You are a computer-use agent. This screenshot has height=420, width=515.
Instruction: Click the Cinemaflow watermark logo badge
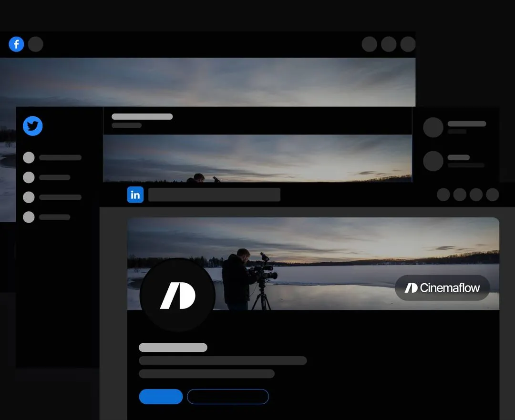pos(442,287)
